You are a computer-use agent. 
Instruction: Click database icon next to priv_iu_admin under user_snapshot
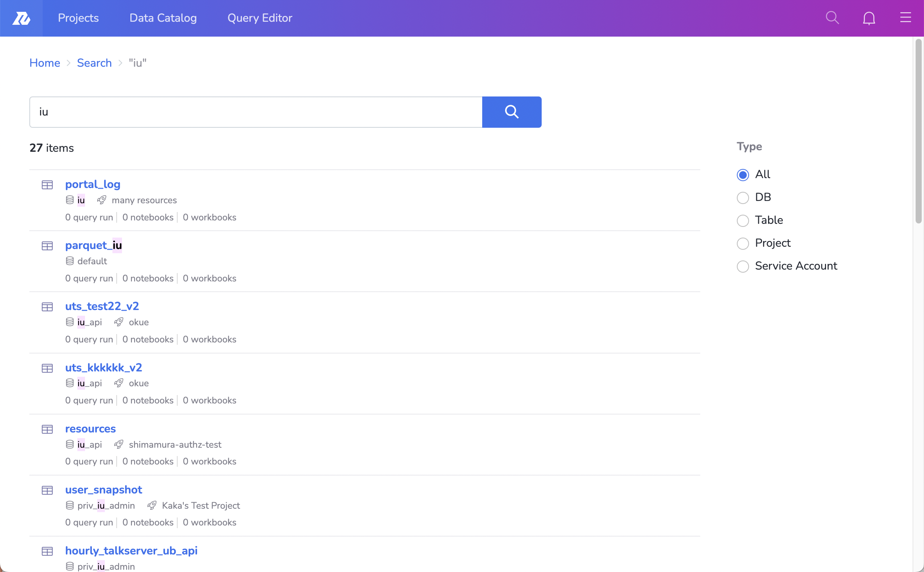pos(70,505)
